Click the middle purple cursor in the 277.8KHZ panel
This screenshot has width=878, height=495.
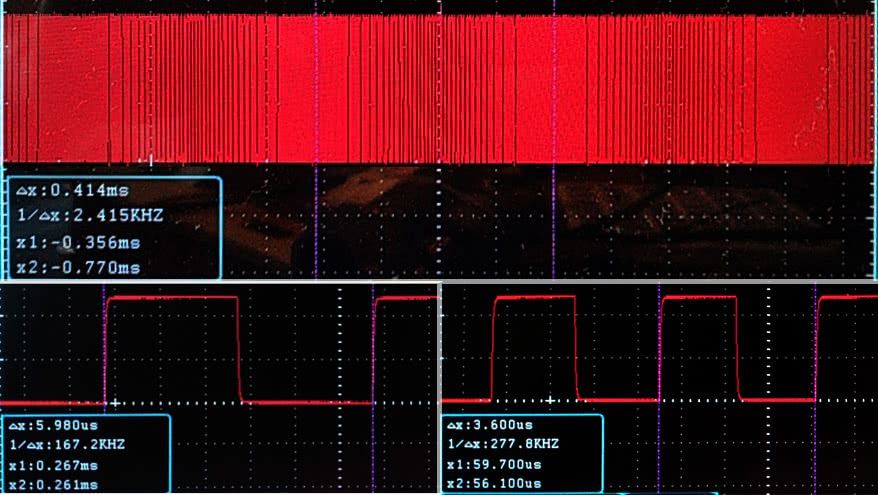[x=659, y=350]
